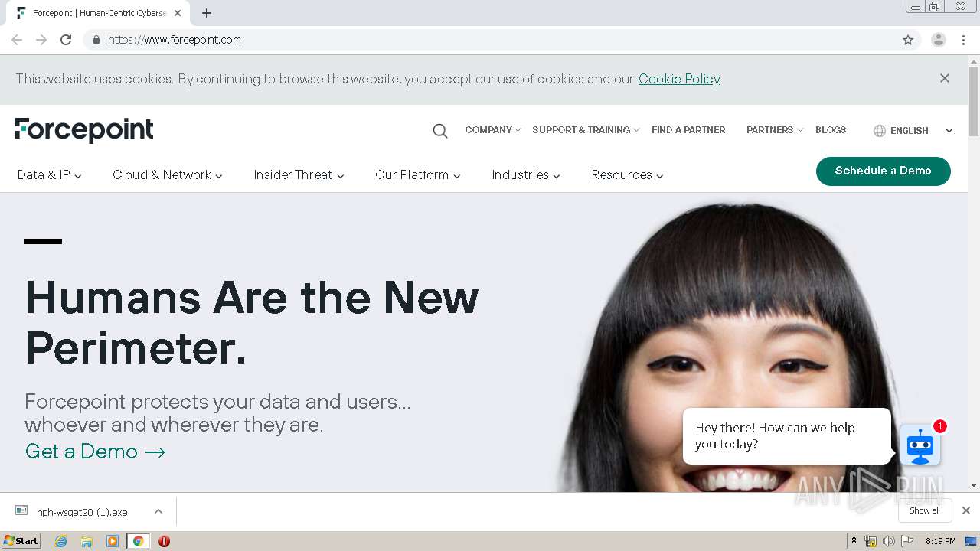Open the Find a Partner link
980x551 pixels.
[x=688, y=130]
